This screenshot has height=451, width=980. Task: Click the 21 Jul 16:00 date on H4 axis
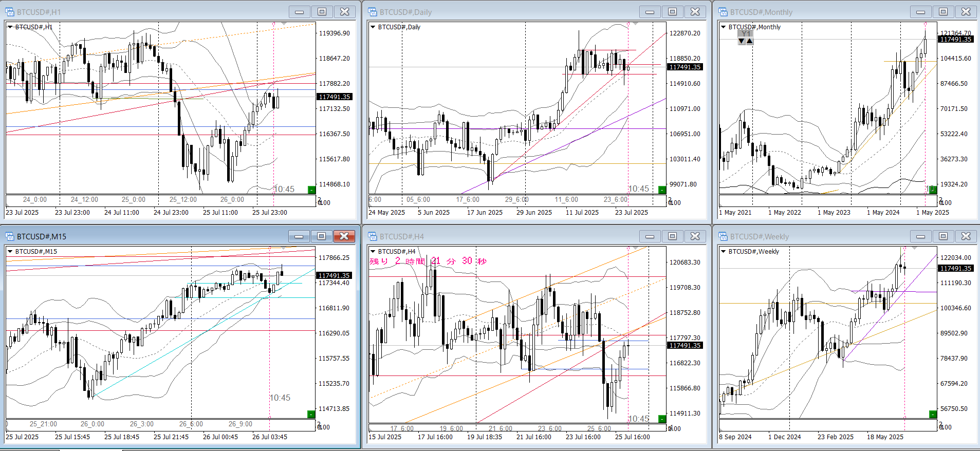[x=534, y=437]
